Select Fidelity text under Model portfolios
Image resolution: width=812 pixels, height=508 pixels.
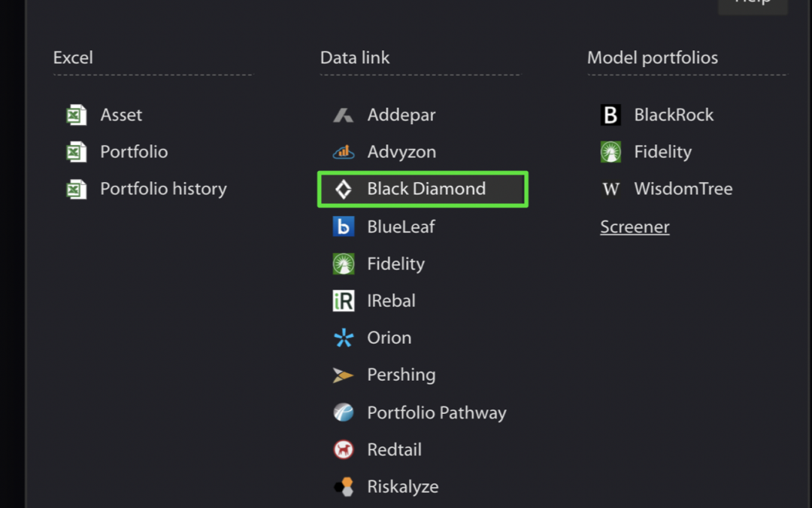(x=663, y=152)
